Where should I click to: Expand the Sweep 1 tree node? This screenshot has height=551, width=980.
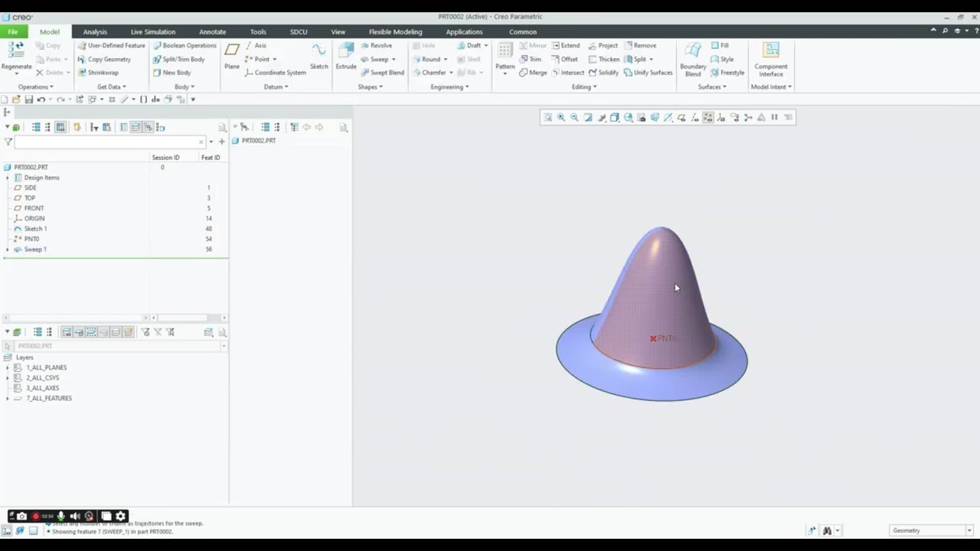(x=8, y=249)
